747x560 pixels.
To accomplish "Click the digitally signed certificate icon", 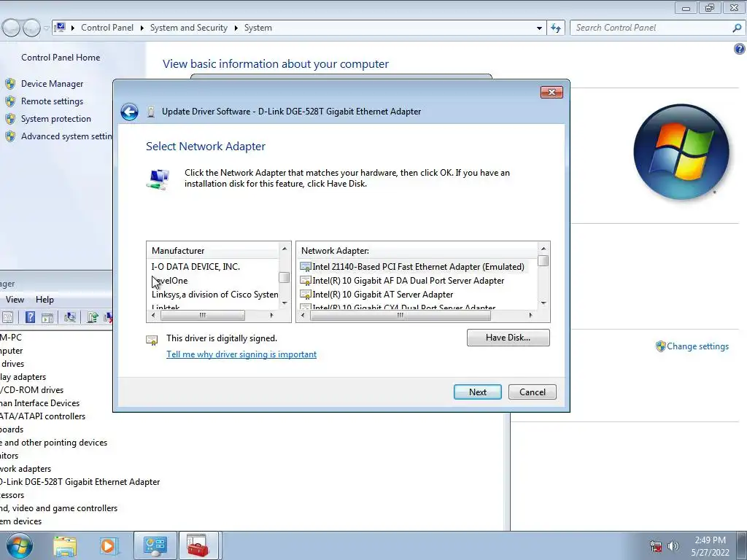I will 152,340.
